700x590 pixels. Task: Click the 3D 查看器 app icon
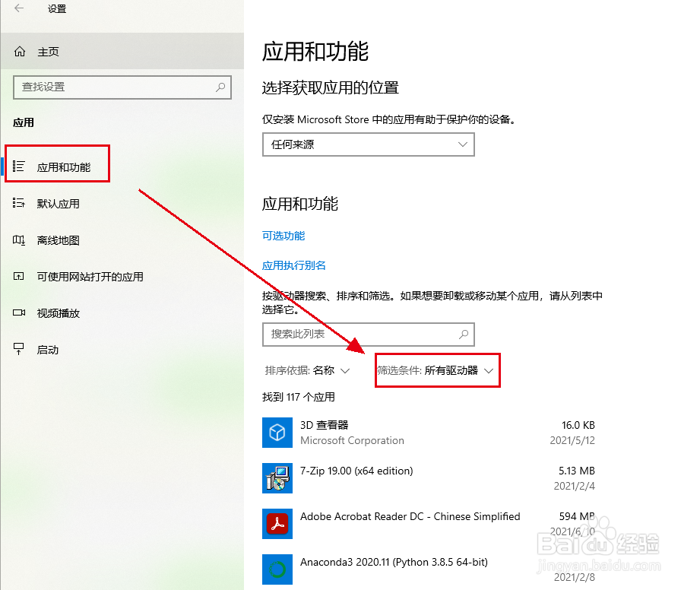click(x=277, y=433)
